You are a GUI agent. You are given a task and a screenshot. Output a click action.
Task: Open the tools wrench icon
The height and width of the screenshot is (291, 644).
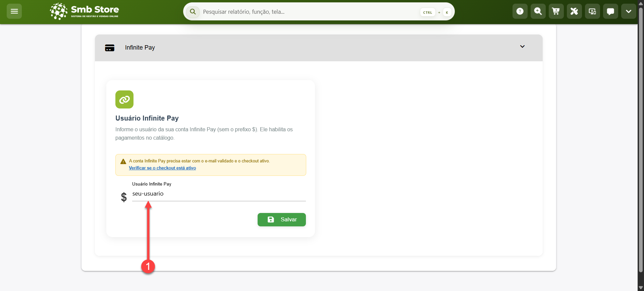point(574,11)
